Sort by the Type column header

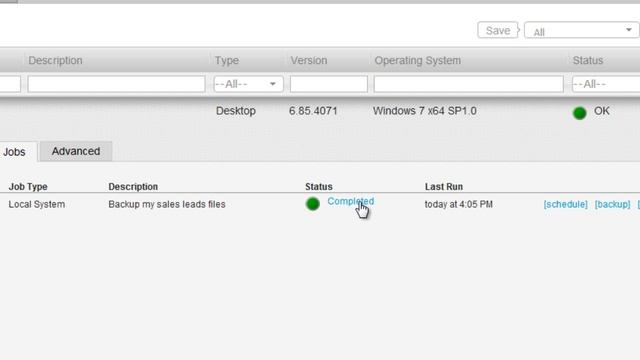pos(227,60)
